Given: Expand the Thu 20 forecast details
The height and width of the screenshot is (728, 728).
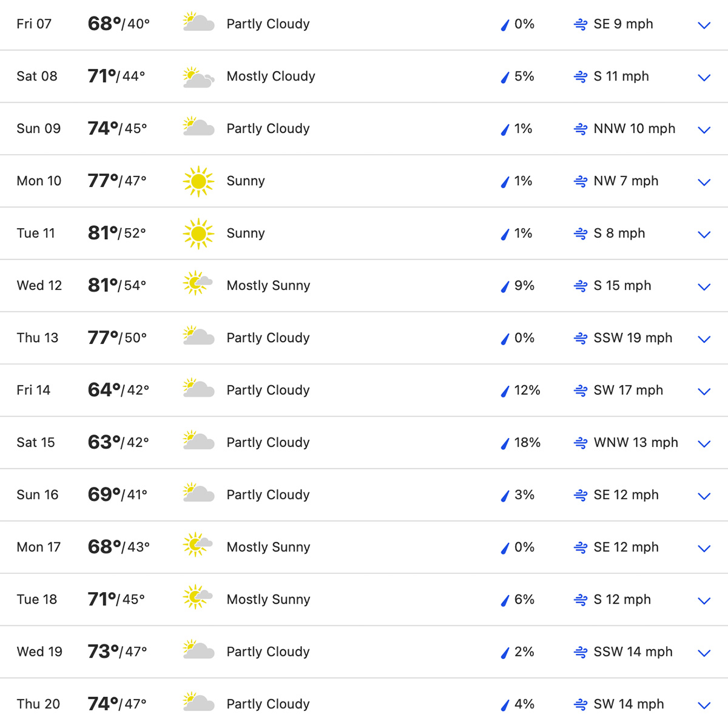Looking at the screenshot, I should click(x=704, y=706).
